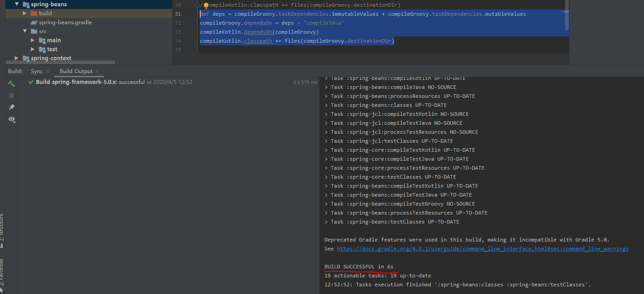
Task: Click compileKotlin.dependsOn(compileGroovy) on line 33
Action: [x=259, y=32]
